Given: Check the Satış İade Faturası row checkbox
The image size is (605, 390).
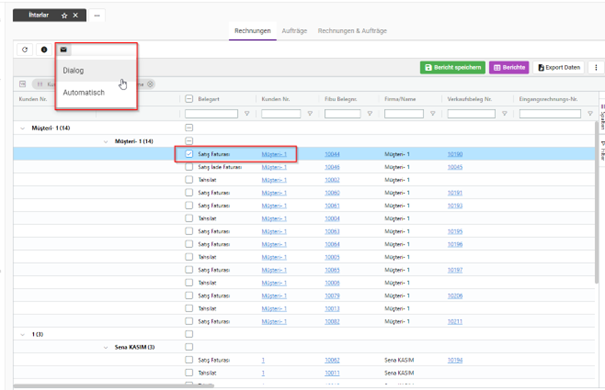Looking at the screenshot, I should [x=189, y=167].
